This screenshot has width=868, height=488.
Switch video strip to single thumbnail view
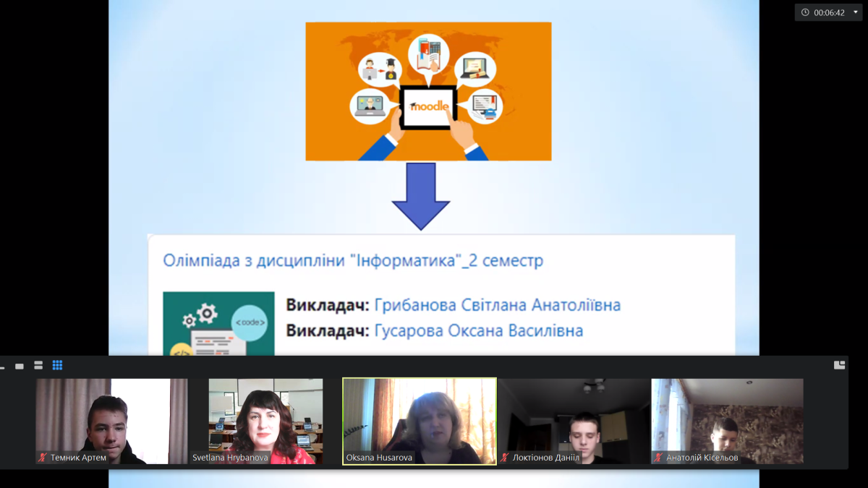point(20,366)
